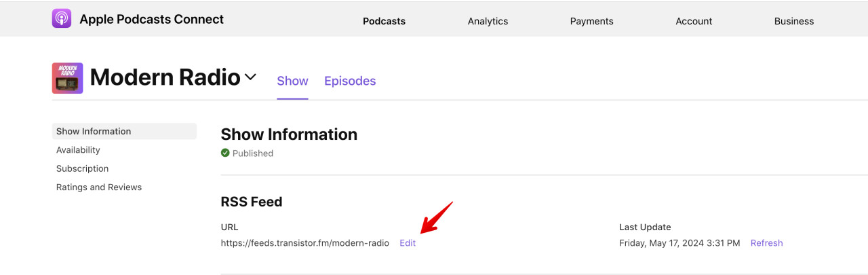Click the green Published checkmark icon

(225, 153)
